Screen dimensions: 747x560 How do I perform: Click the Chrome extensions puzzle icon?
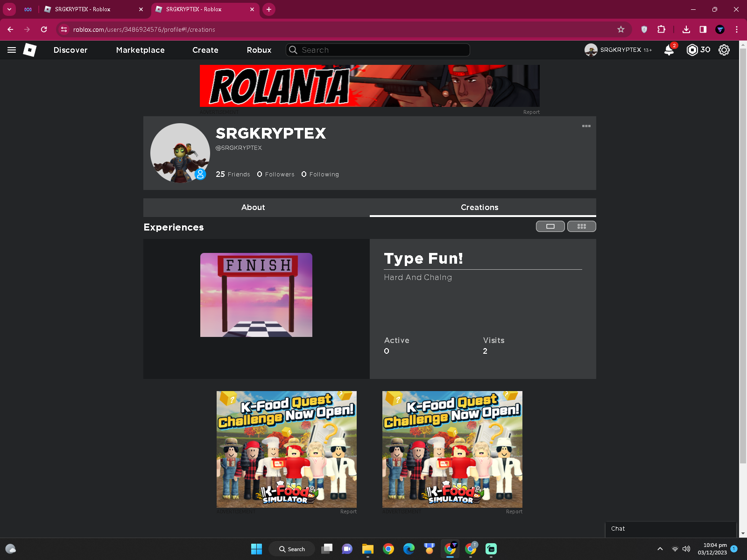[x=661, y=29]
